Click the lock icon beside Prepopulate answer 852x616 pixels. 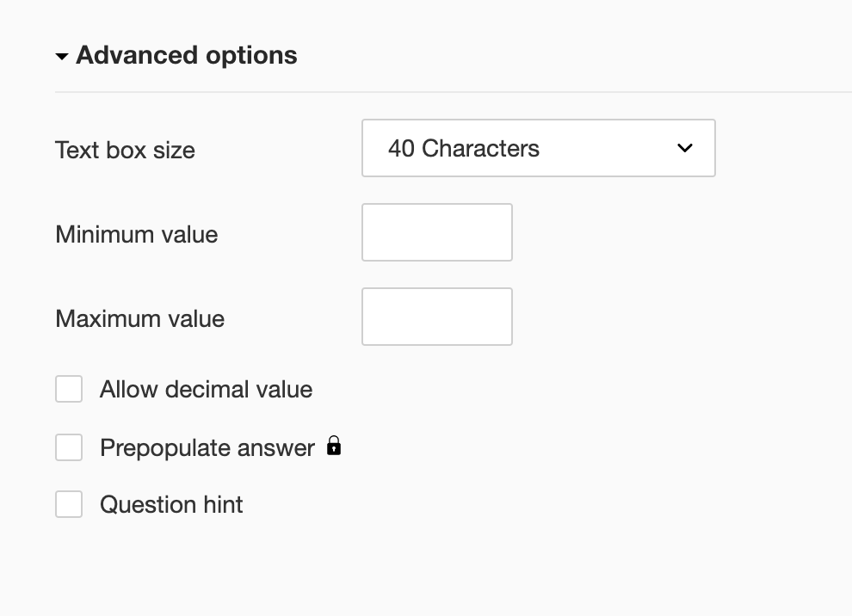pyautogui.click(x=334, y=446)
